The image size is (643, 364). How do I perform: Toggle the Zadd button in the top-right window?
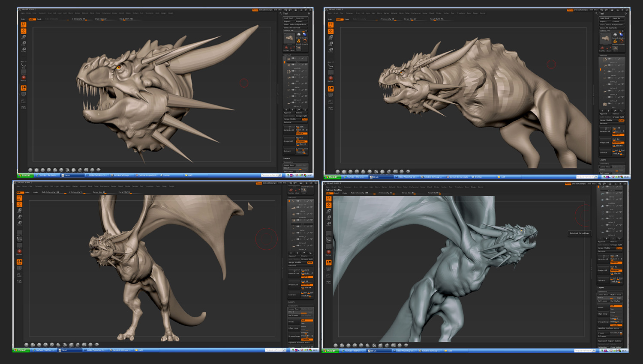click(340, 19)
